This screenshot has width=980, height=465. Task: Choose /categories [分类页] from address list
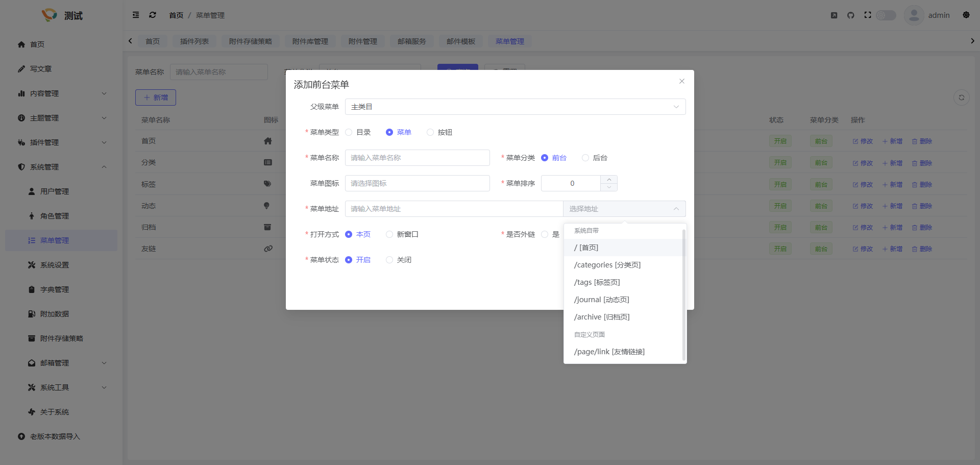pos(607,265)
